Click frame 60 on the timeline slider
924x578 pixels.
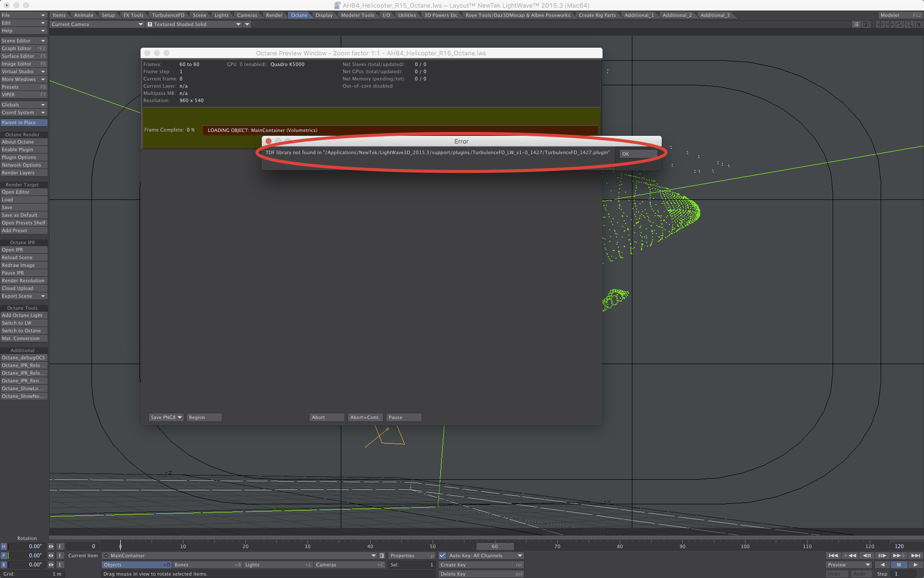coord(495,546)
